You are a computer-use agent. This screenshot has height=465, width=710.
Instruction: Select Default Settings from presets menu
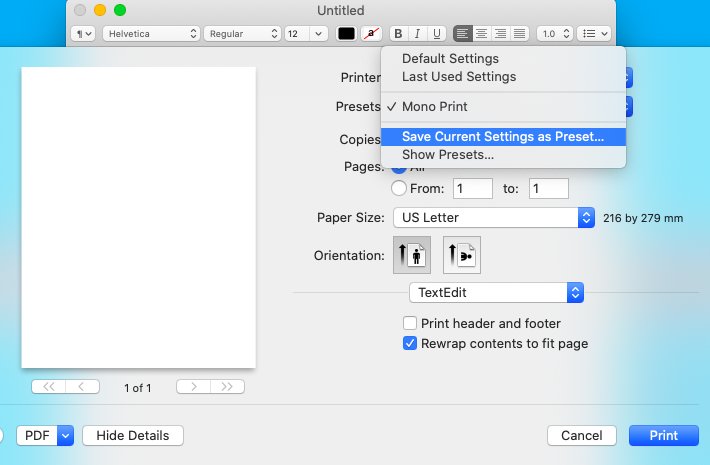tap(450, 59)
